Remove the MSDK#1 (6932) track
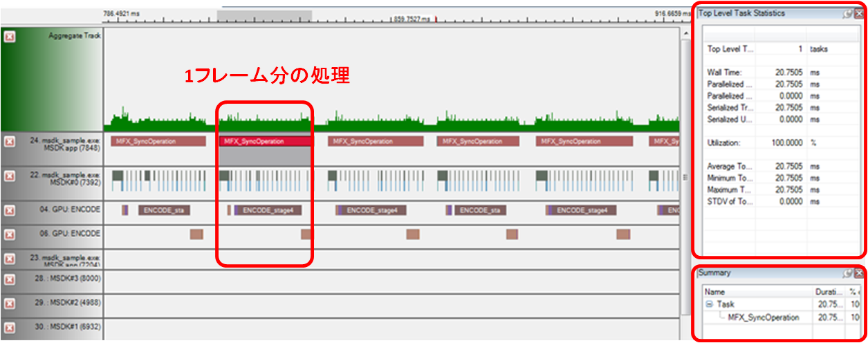Screen dimensions: 868x343 [10, 326]
